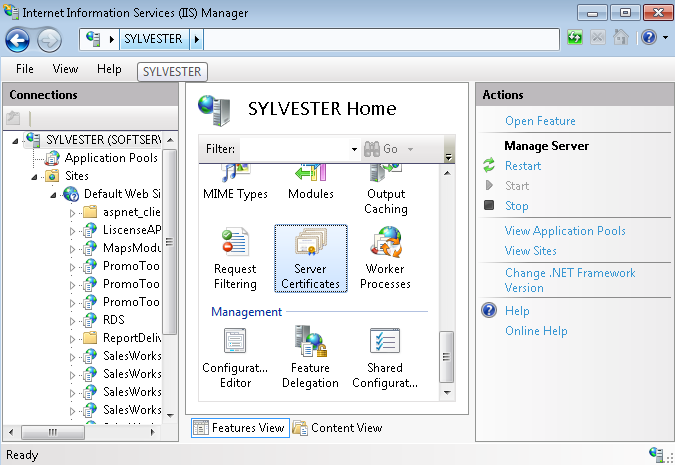Click the View Sites link
675x465 pixels.
click(x=531, y=251)
